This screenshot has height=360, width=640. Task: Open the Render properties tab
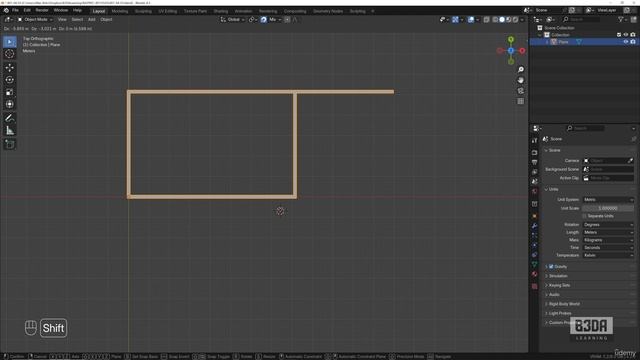tap(535, 153)
